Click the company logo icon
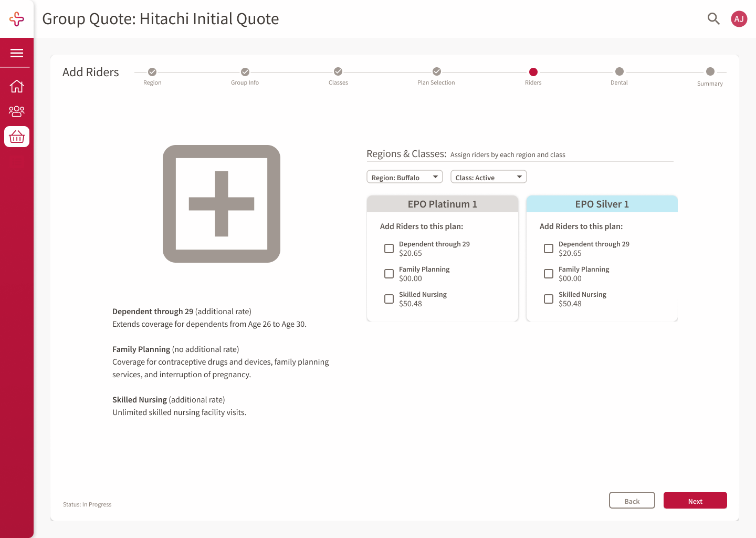This screenshot has width=756, height=538. tap(17, 19)
